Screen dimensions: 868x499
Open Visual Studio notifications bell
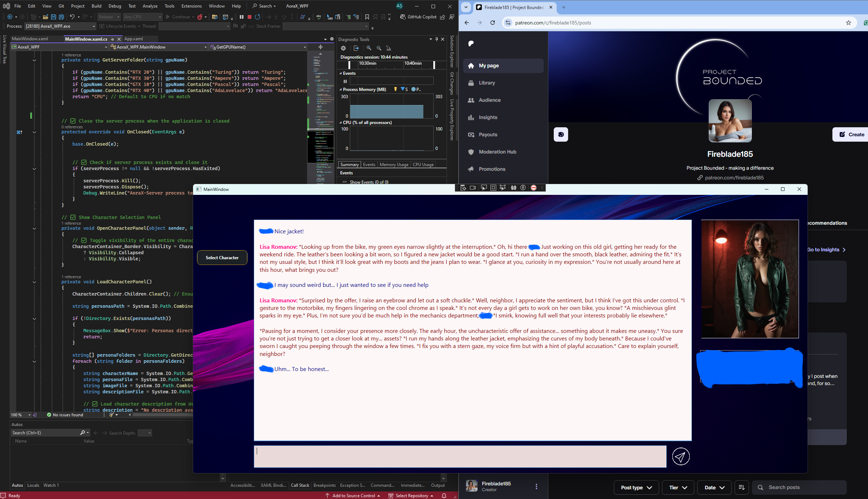click(444, 496)
